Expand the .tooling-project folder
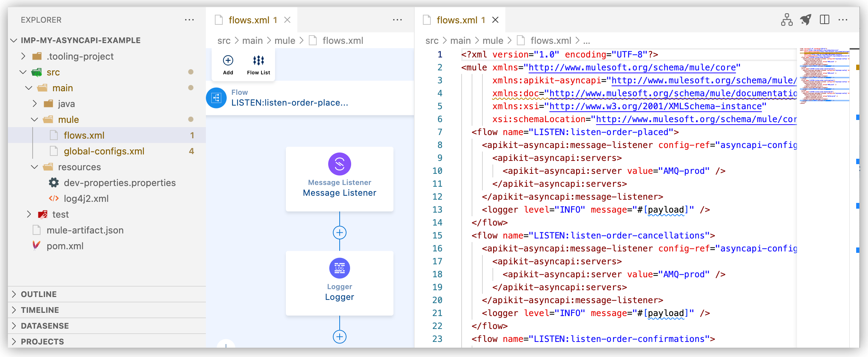Screen dimensions: 868x357 click(x=23, y=56)
